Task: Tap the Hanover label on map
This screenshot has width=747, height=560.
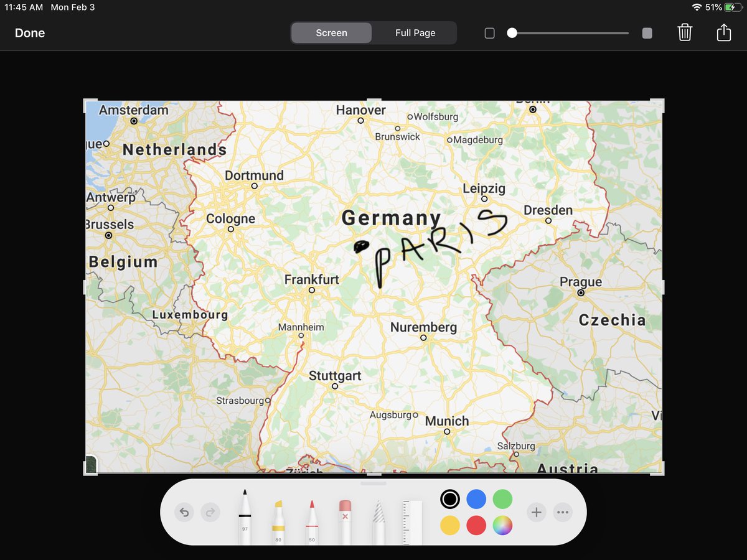Action: tap(360, 110)
